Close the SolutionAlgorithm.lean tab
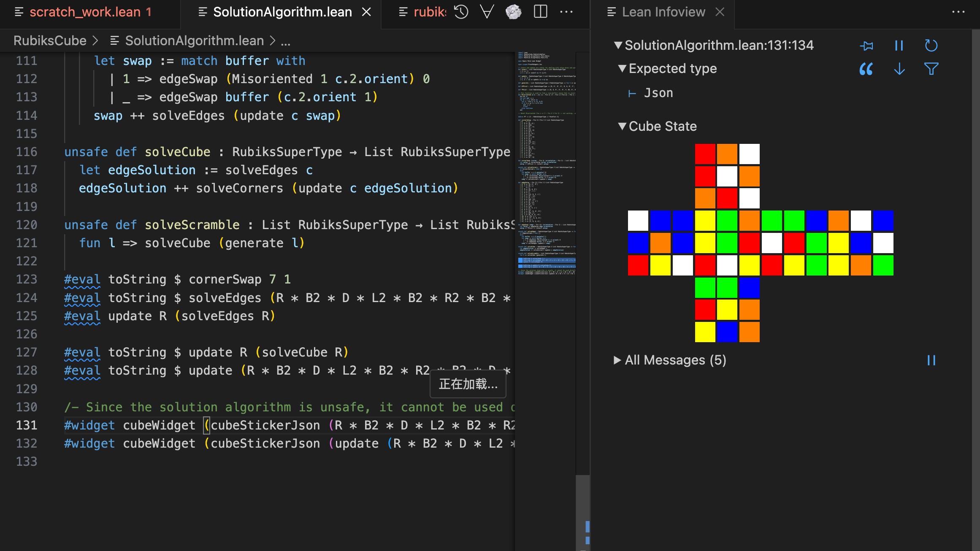The height and width of the screenshot is (551, 980). pyautogui.click(x=366, y=12)
